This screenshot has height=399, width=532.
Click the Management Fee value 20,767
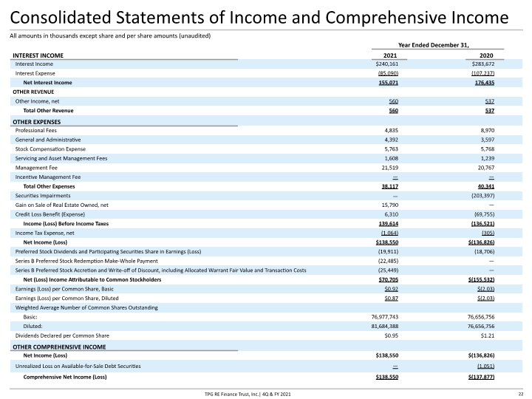tap(486, 168)
